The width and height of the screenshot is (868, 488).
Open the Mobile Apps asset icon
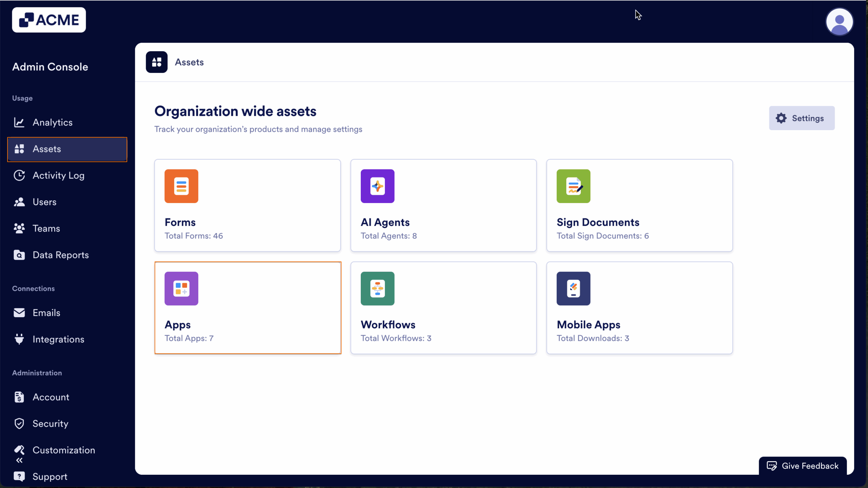point(573,288)
